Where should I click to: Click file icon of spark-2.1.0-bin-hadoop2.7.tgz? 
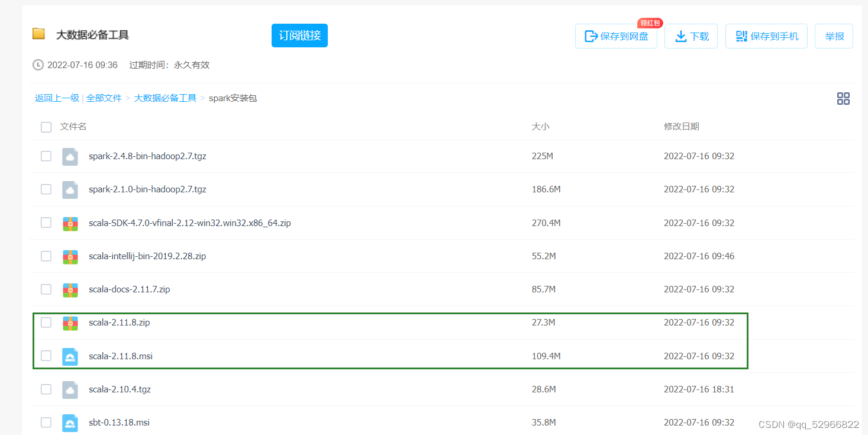[x=70, y=189]
